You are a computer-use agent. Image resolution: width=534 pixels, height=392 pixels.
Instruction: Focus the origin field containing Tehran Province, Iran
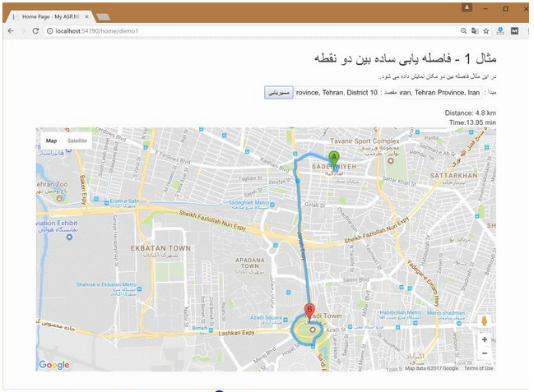pyautogui.click(x=440, y=93)
